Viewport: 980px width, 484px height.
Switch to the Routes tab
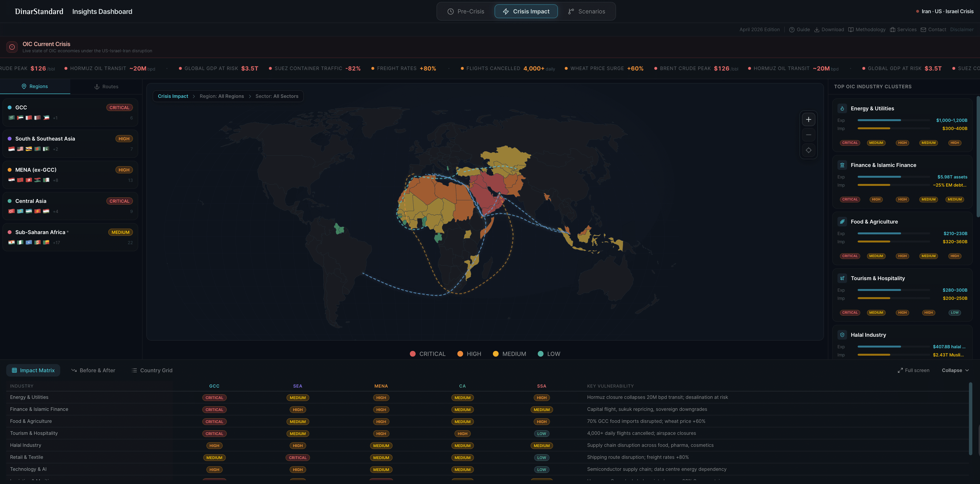point(106,87)
